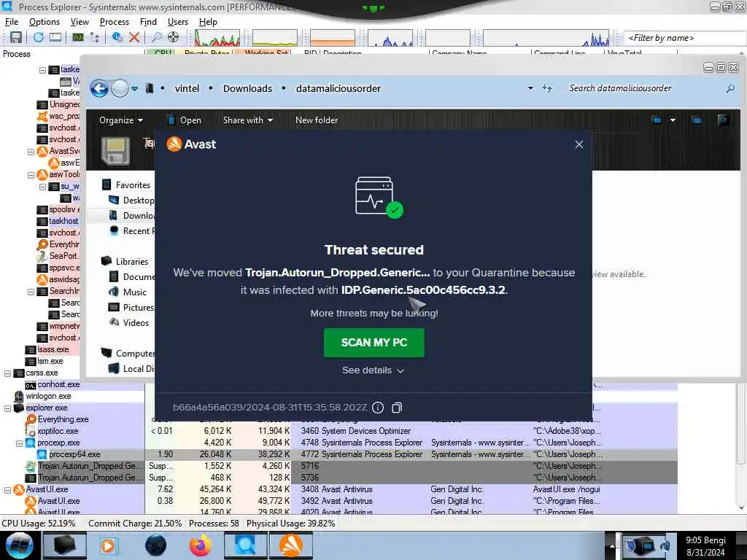The image size is (747, 560).
Task: Select Computer in the navigation pane
Action: 128,354
